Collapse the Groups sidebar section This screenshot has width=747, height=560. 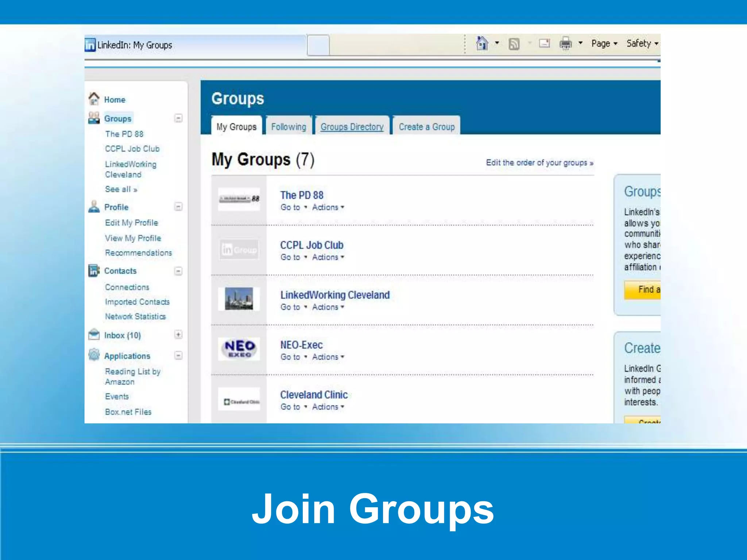click(178, 118)
